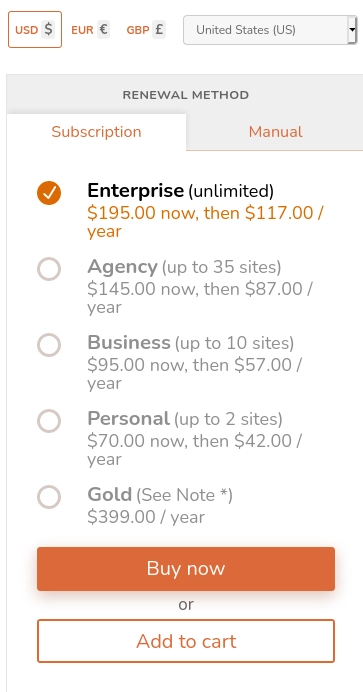Image resolution: width=363 pixels, height=692 pixels.
Task: Choose the Gold plan radio button
Action: tap(49, 496)
